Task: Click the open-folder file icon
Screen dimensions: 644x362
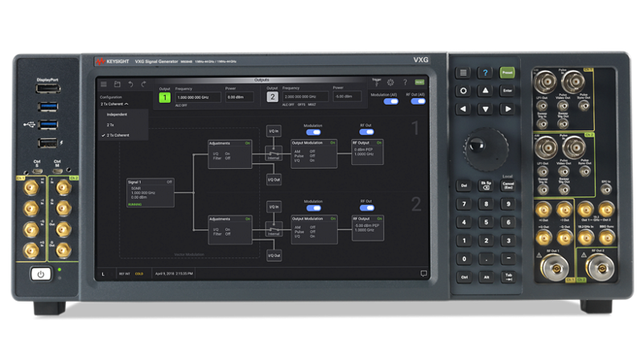Action: [x=117, y=84]
